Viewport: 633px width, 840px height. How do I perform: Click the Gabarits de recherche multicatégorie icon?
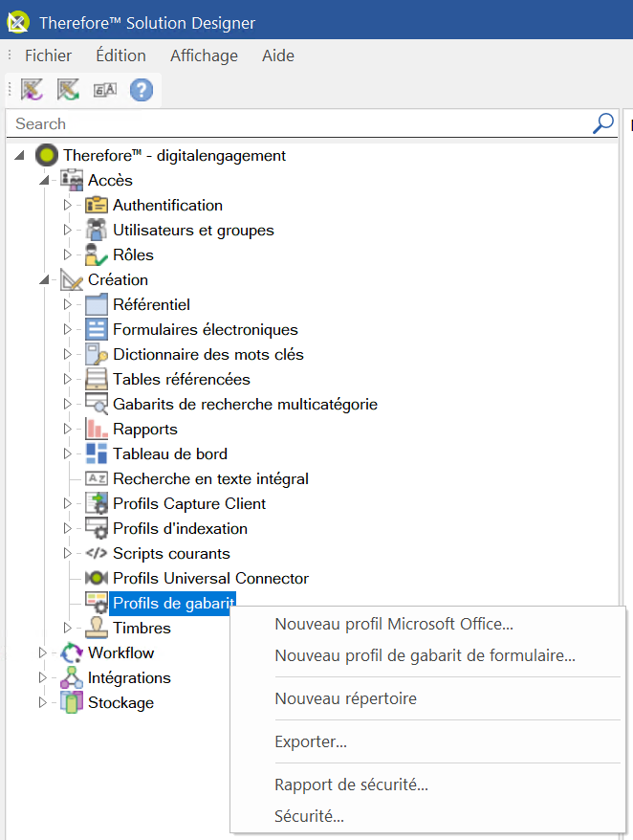tap(97, 404)
